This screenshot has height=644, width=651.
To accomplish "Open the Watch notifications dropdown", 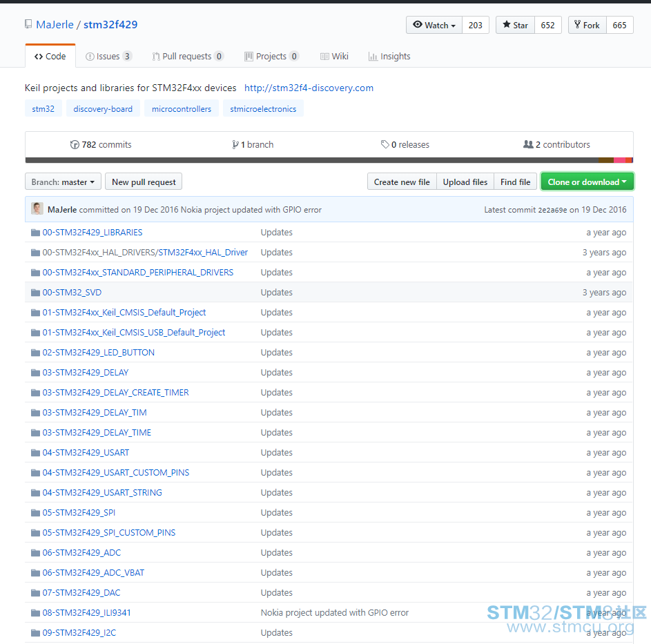I will (x=434, y=25).
